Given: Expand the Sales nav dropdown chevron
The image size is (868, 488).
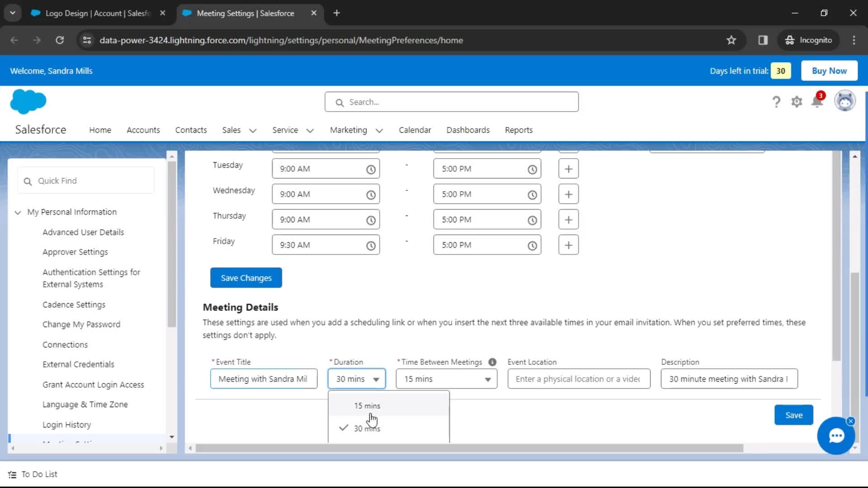Looking at the screenshot, I should coord(253,131).
